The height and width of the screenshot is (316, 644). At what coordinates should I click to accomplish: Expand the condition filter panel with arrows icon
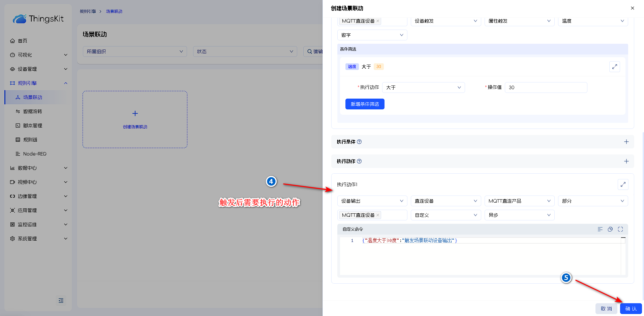point(614,67)
